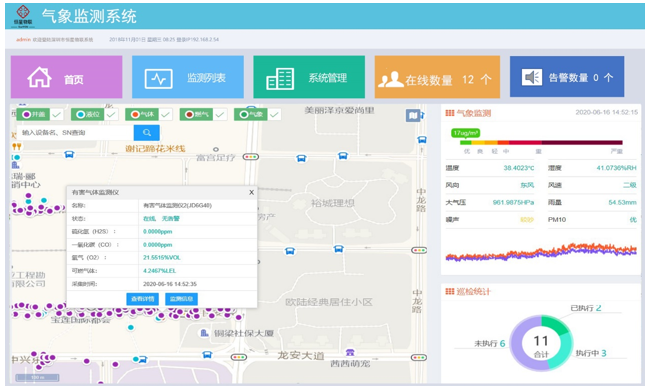Toggle the checkbox beside 燃气 filter

tap(220, 114)
